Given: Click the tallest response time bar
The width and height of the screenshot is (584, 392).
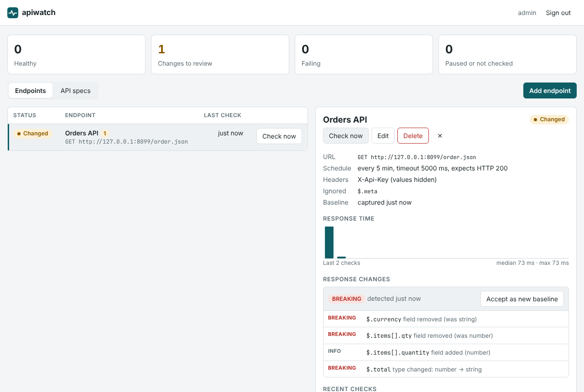Looking at the screenshot, I should click(x=329, y=242).
